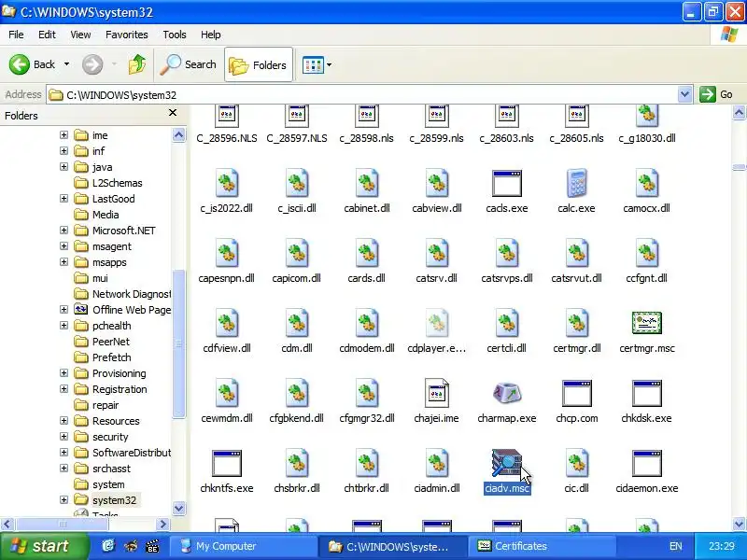Viewport: 747px width, 560px height.
Task: Select the certcli.dll file icon
Action: (506, 323)
